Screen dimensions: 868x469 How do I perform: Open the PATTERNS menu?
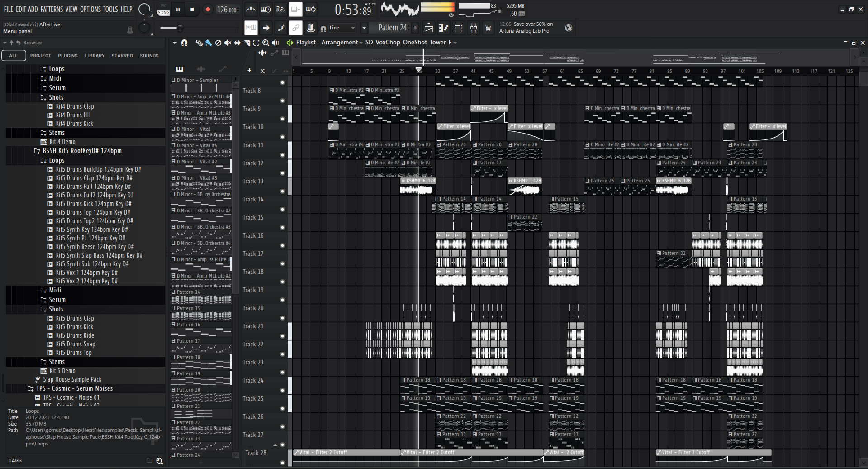click(x=52, y=9)
